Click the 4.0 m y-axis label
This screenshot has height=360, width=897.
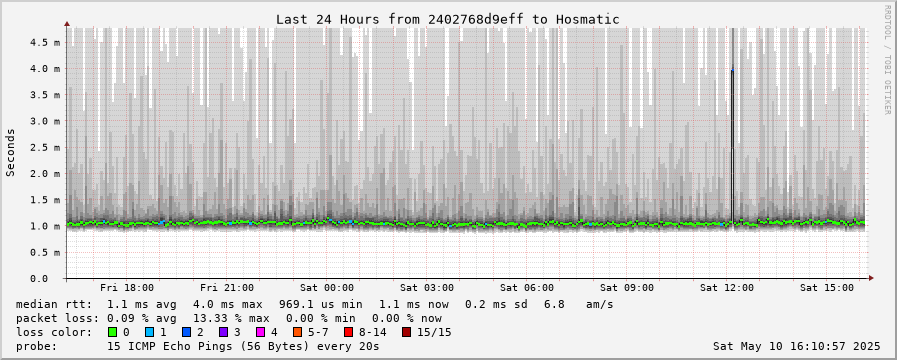[49, 69]
